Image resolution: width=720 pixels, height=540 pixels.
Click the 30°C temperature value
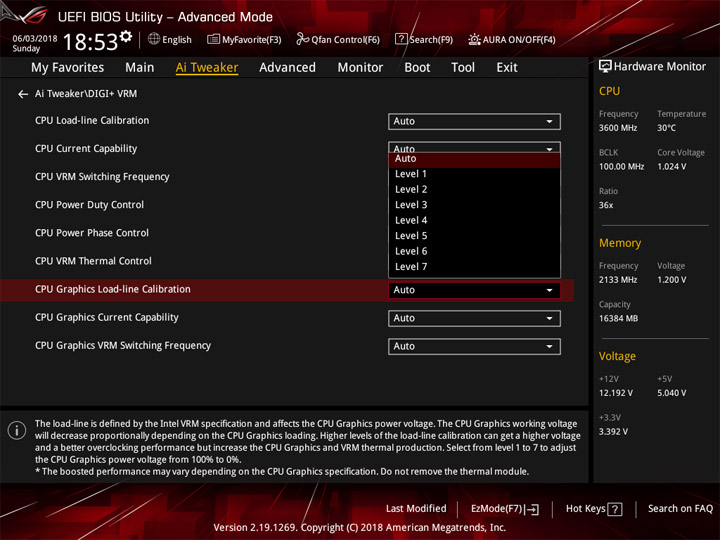tap(666, 128)
